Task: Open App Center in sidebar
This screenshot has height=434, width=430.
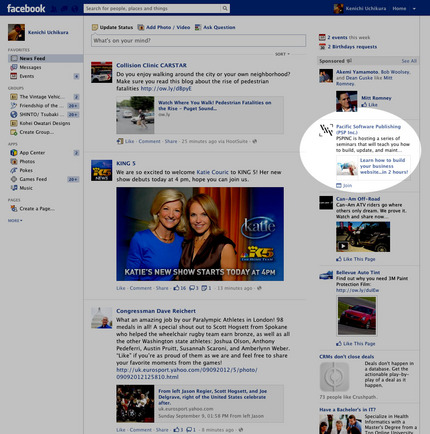Action: click(x=32, y=153)
